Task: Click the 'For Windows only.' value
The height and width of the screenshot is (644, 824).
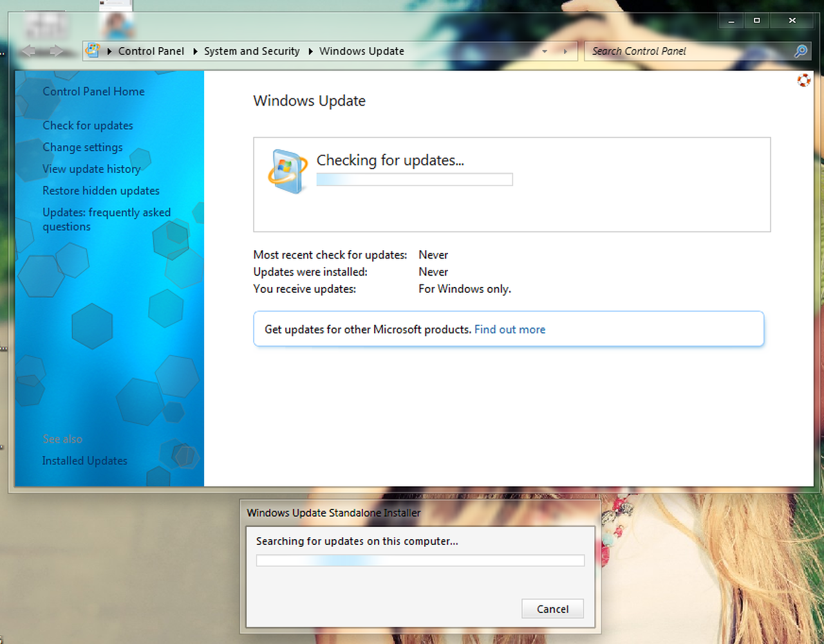Action: pyautogui.click(x=465, y=289)
